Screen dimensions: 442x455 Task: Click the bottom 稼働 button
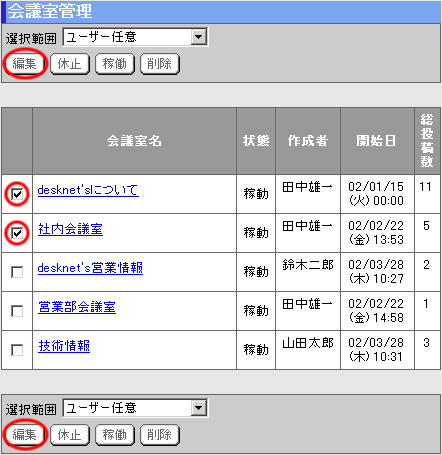(x=115, y=435)
